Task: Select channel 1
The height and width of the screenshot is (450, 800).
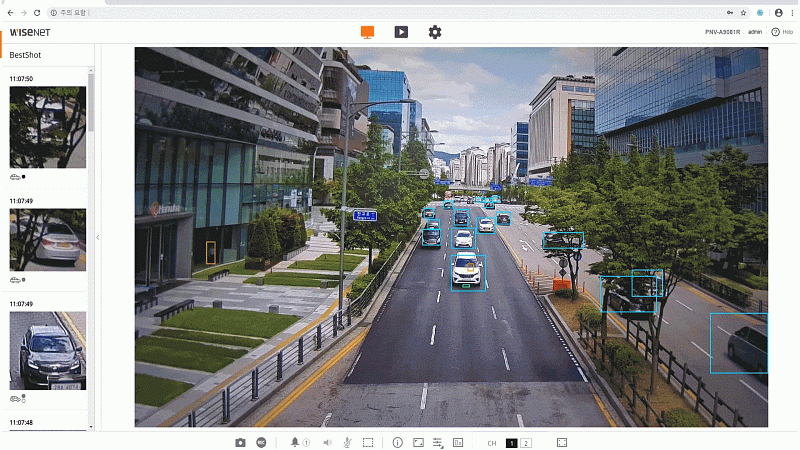Action: pos(512,443)
